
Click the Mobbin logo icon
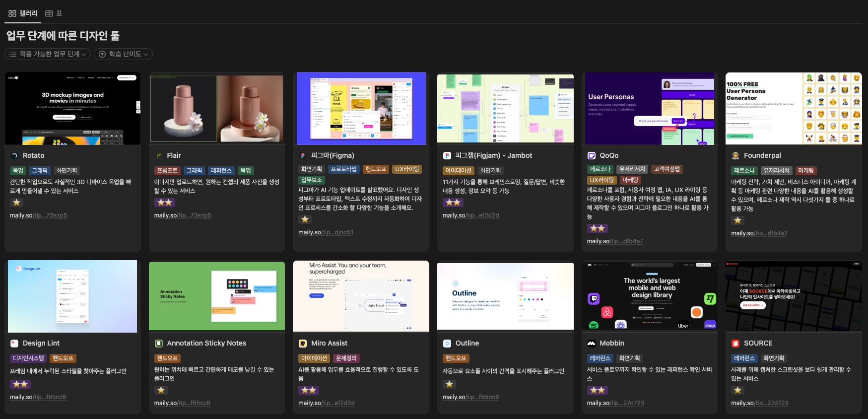[592, 343]
